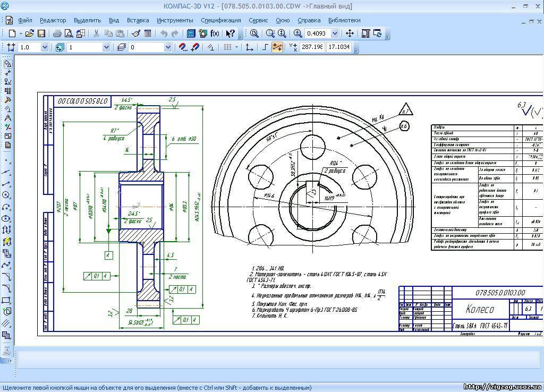Toggle the grid display
The image size is (544, 392).
point(227,47)
